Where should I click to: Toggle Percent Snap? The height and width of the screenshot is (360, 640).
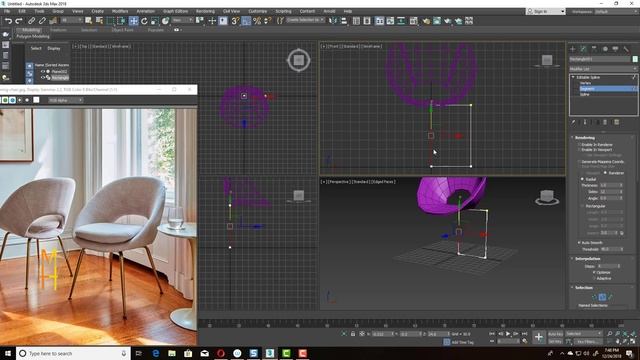257,21
